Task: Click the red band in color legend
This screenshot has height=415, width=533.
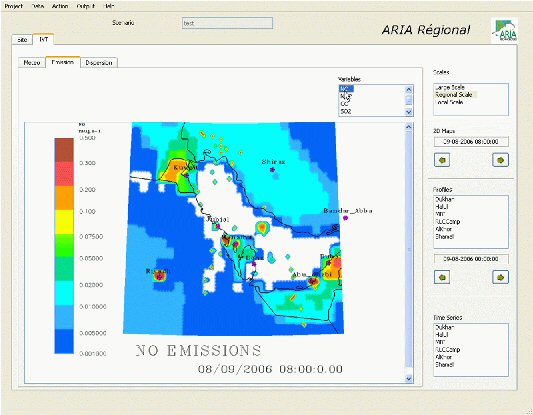Action: [x=64, y=174]
